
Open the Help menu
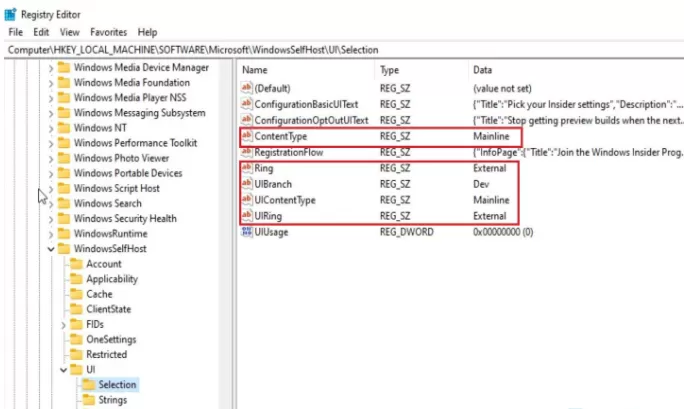[147, 32]
